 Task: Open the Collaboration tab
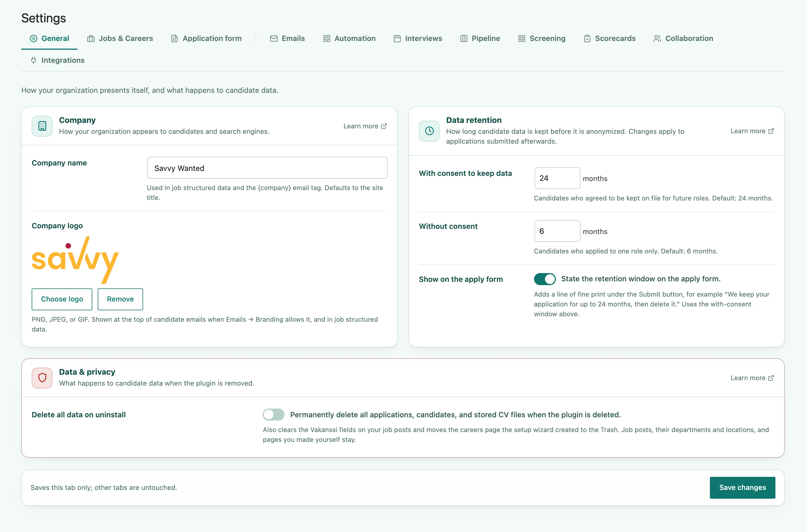pyautogui.click(x=683, y=38)
